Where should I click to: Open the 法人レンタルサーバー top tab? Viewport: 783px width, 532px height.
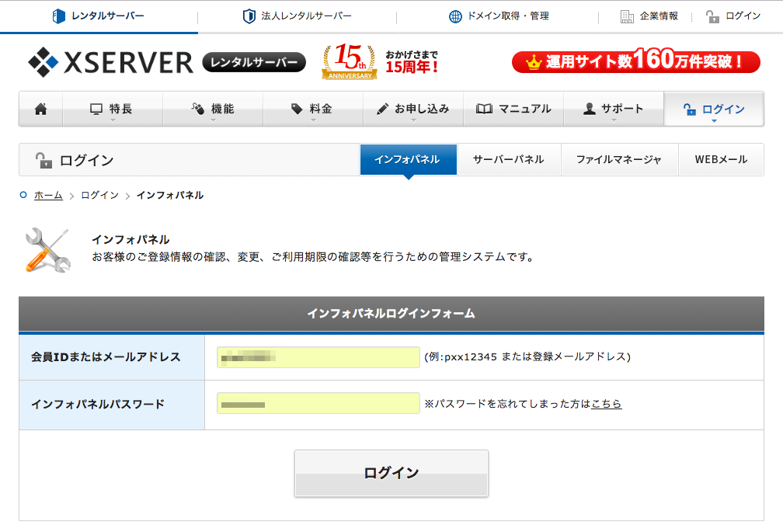pos(297,16)
